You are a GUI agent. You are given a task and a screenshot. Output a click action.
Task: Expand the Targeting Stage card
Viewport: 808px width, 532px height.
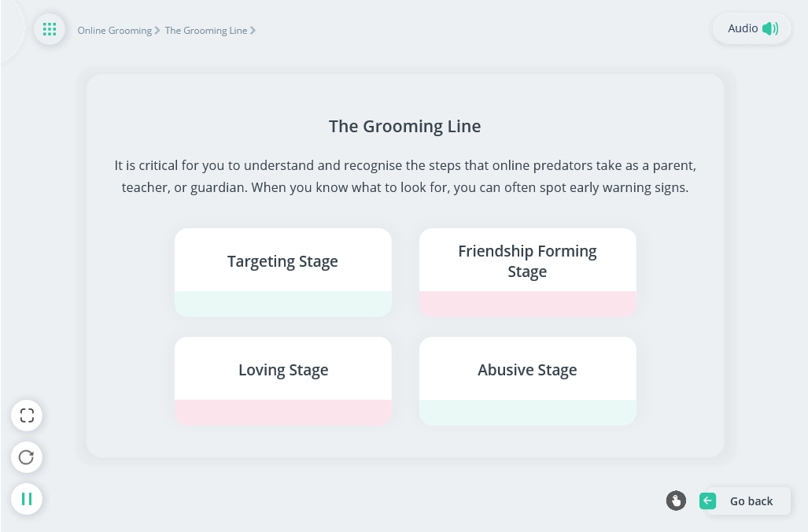coord(282,262)
